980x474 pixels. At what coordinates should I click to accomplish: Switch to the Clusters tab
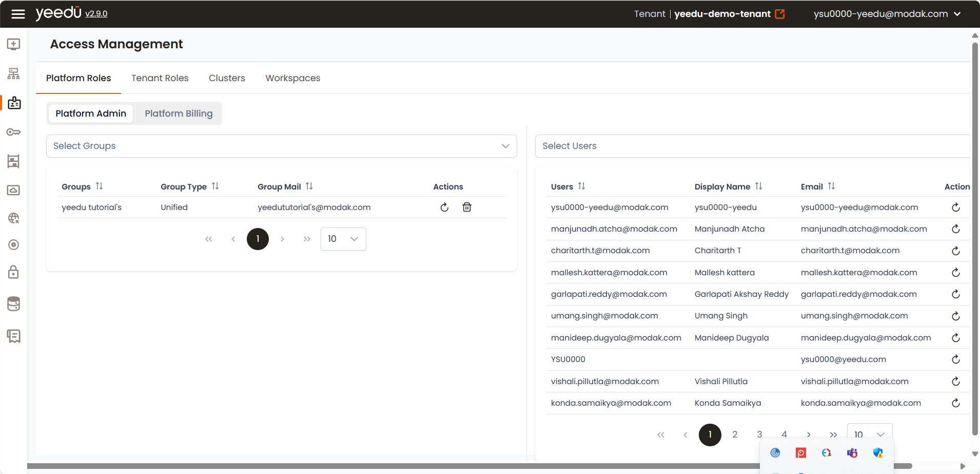(227, 78)
